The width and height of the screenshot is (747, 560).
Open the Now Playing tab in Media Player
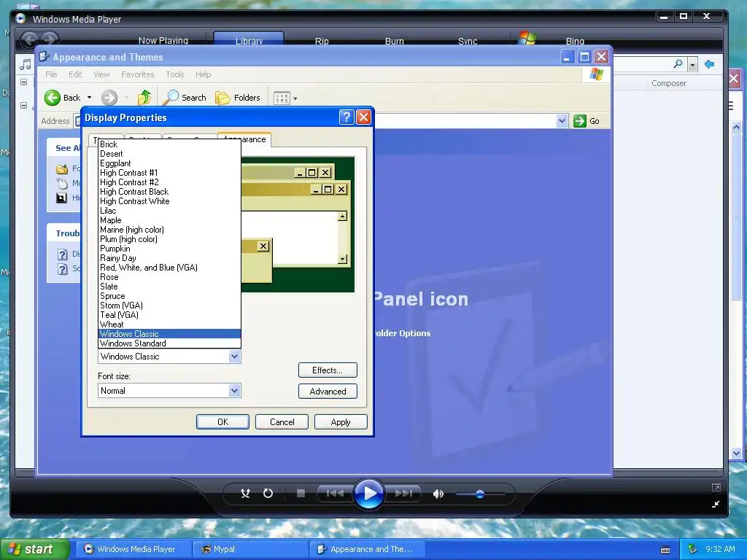click(163, 41)
